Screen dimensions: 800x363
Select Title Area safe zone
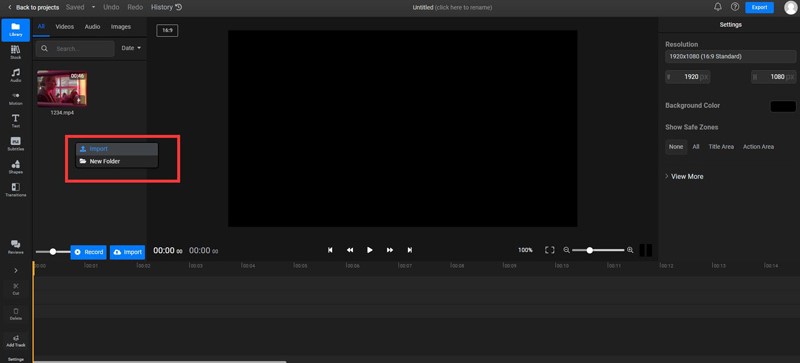(721, 147)
